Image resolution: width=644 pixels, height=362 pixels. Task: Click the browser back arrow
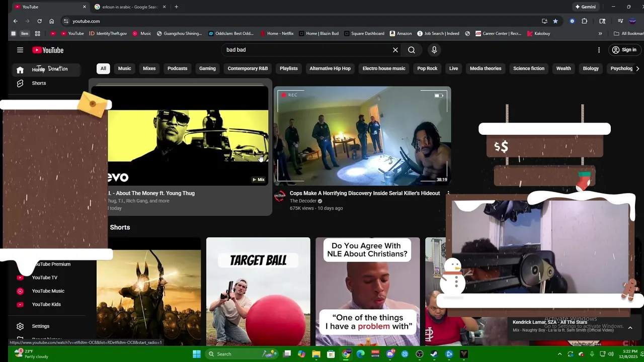point(16,21)
